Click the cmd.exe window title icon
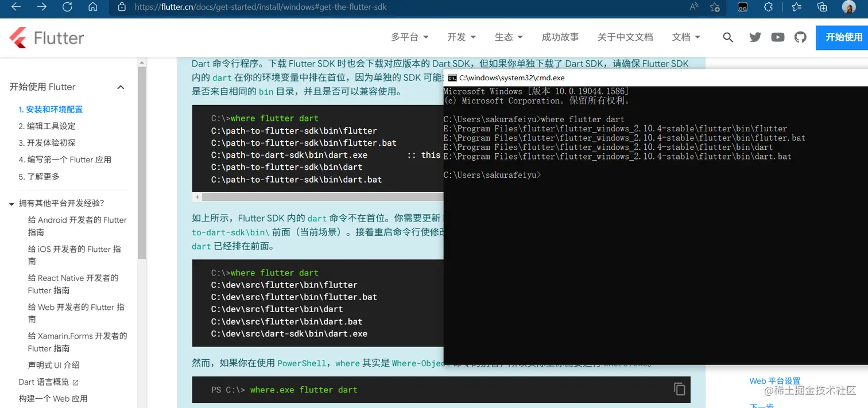 [452, 77]
